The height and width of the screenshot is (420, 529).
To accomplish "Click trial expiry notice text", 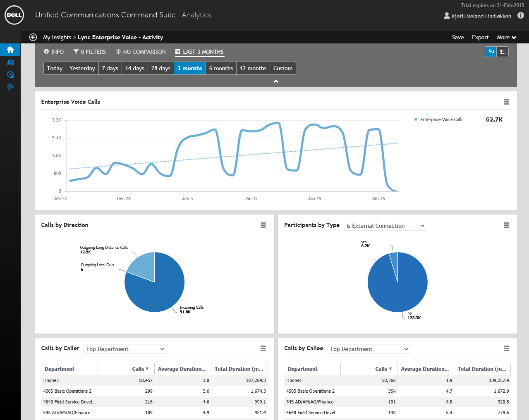I will pos(492,5).
